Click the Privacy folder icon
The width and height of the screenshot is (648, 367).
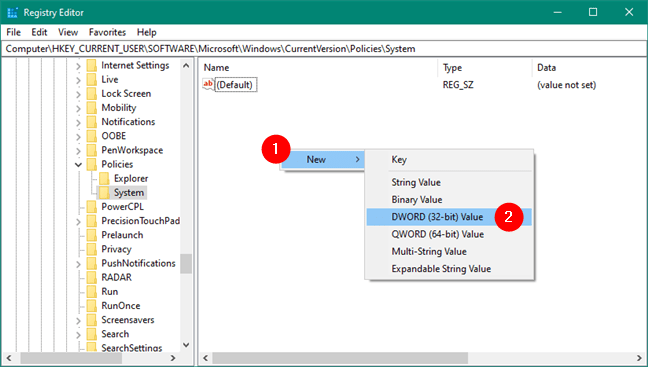(x=92, y=249)
